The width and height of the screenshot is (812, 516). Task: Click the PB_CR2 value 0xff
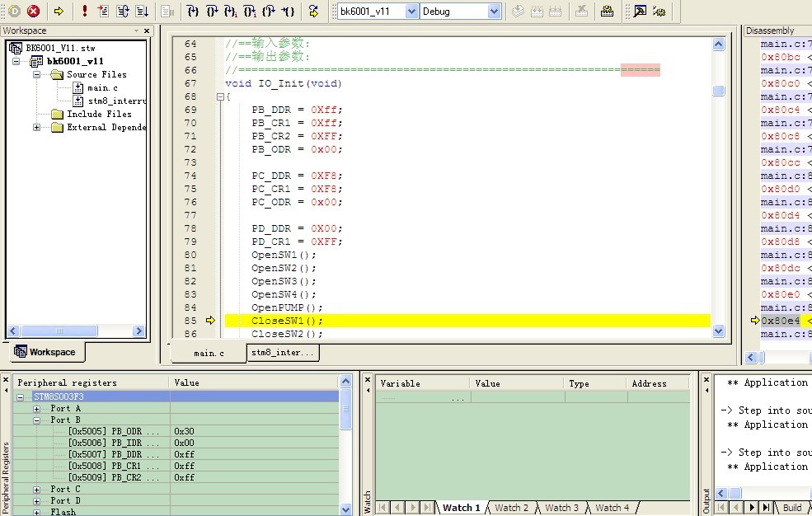184,477
